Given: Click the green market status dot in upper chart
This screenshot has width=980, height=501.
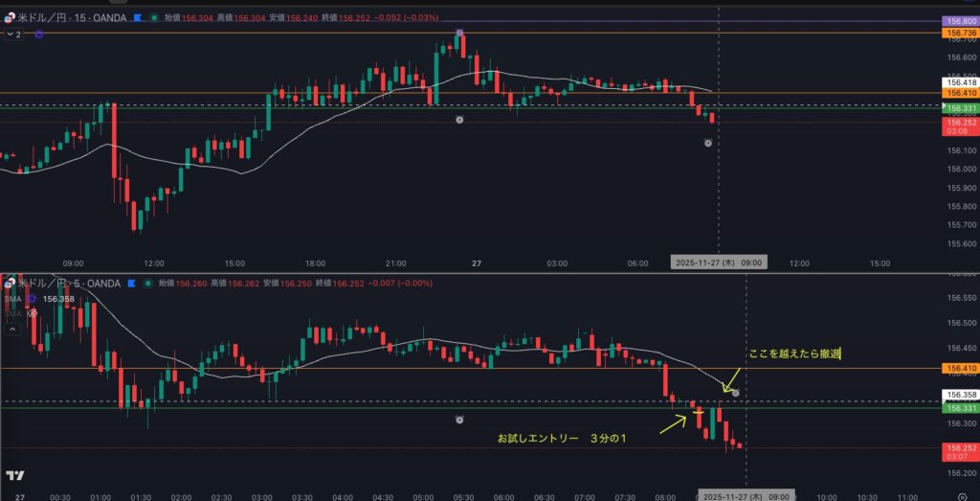Looking at the screenshot, I should click(x=155, y=17).
